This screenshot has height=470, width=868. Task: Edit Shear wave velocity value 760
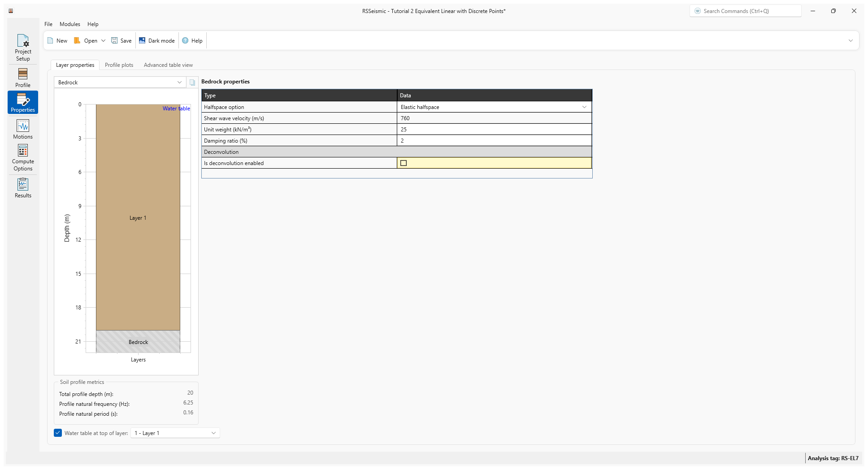pos(494,118)
